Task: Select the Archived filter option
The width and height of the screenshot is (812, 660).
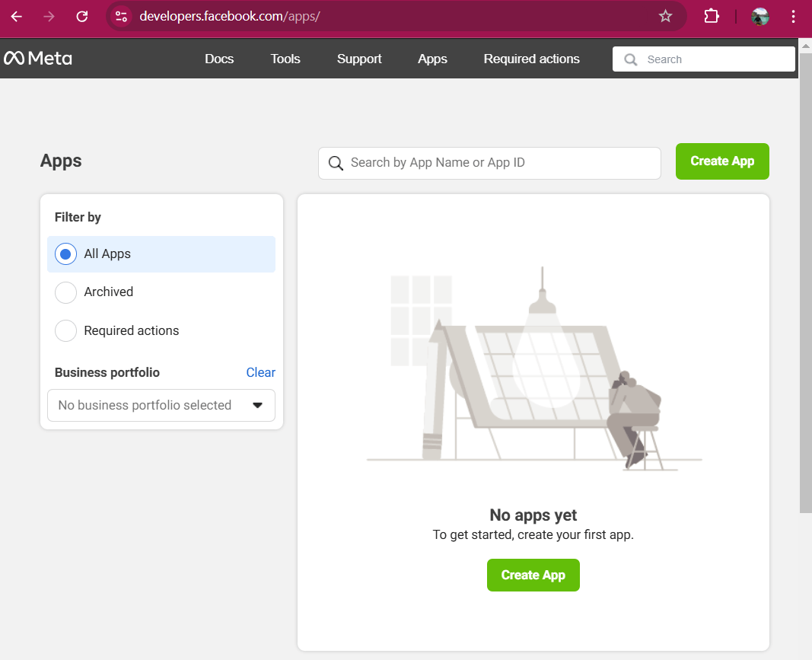Action: coord(66,292)
